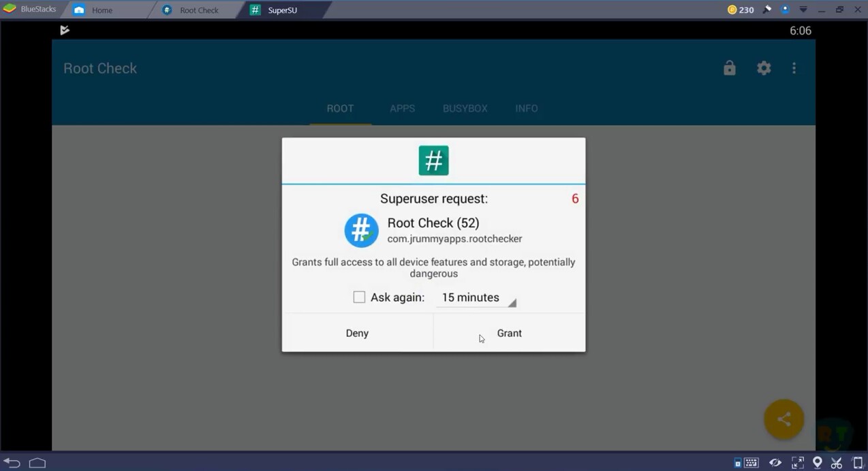The width and height of the screenshot is (868, 471).
Task: Click the 'Root Check (52)' app name
Action: point(433,223)
